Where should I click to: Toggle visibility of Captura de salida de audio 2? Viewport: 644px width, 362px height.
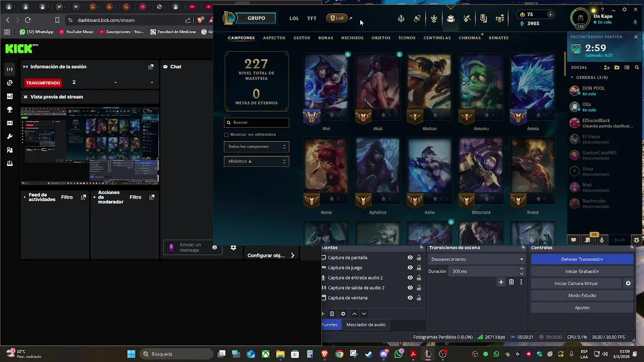[410, 288]
